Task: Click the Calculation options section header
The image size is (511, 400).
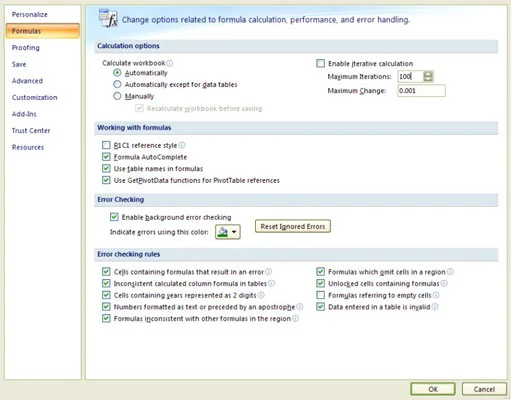Action: click(x=296, y=46)
